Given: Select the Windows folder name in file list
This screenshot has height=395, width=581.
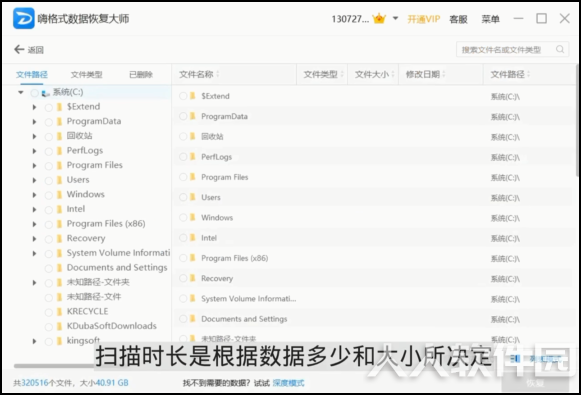Looking at the screenshot, I should pos(217,218).
